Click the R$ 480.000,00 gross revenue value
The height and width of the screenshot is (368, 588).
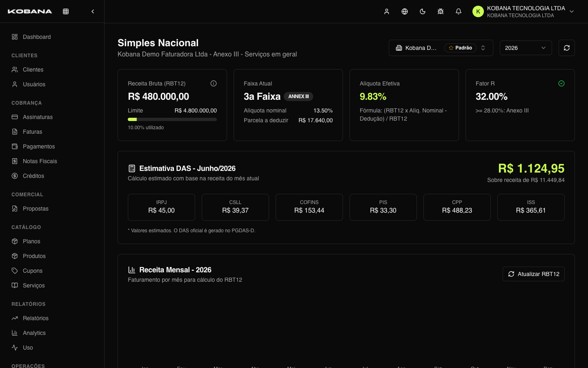point(158,96)
